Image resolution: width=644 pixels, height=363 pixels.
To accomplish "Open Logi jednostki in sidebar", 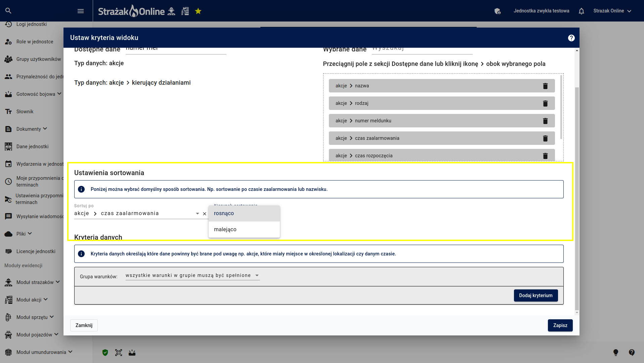I will coord(32,24).
